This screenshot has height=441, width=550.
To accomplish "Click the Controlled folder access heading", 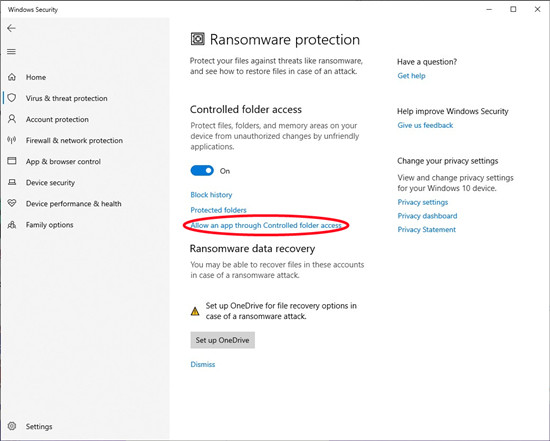I will coord(246,109).
